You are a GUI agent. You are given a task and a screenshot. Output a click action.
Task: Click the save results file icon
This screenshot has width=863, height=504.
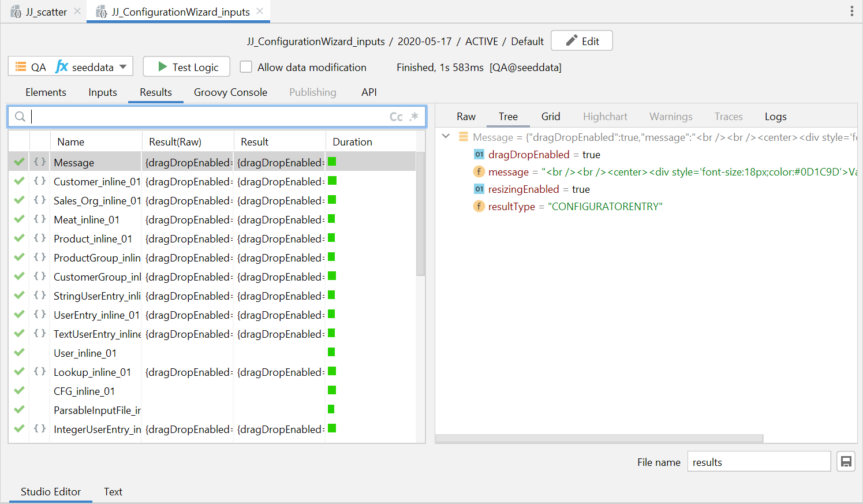(846, 462)
